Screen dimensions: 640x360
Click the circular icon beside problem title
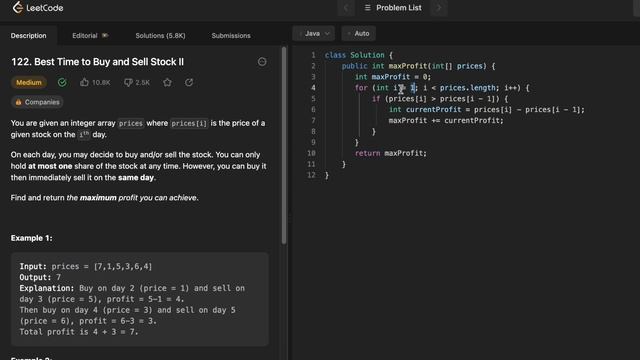tap(262, 62)
